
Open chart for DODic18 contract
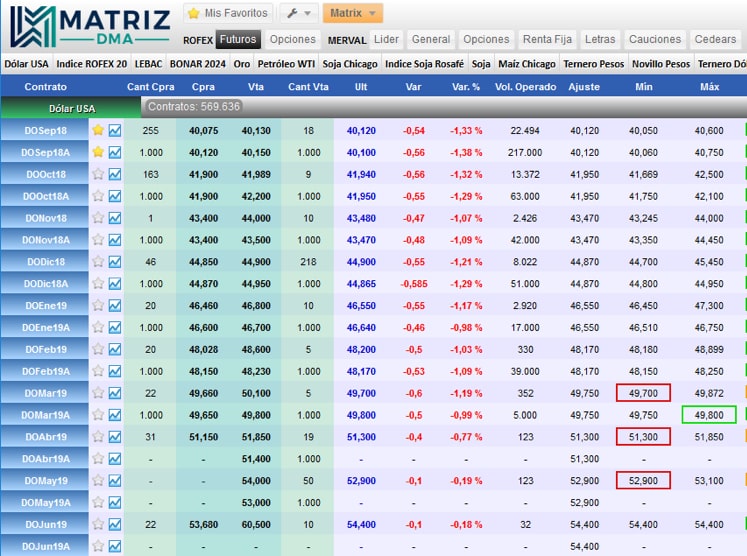tap(115, 262)
